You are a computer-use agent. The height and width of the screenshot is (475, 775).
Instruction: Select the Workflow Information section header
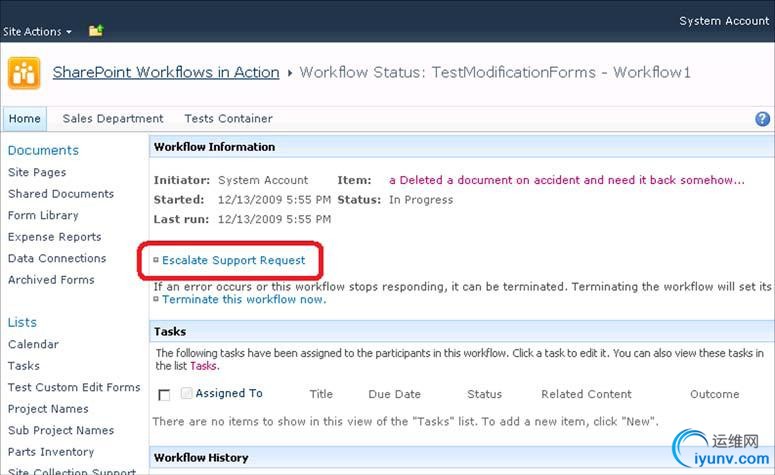tap(462, 147)
